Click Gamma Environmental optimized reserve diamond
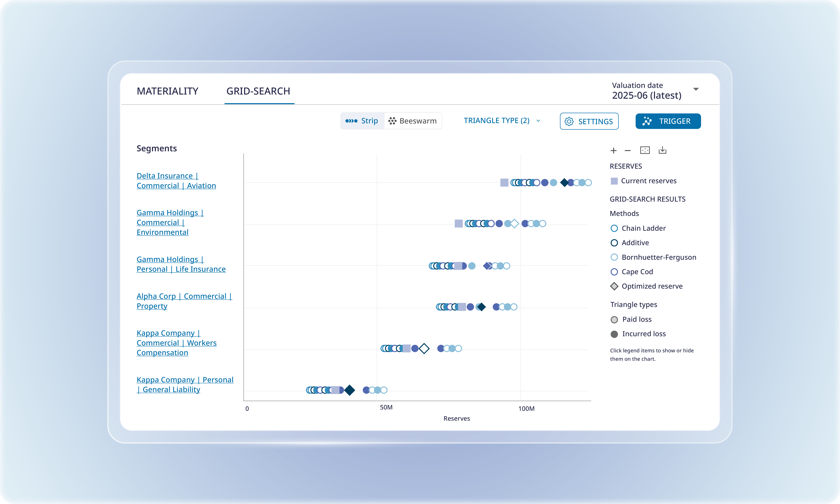 514,223
